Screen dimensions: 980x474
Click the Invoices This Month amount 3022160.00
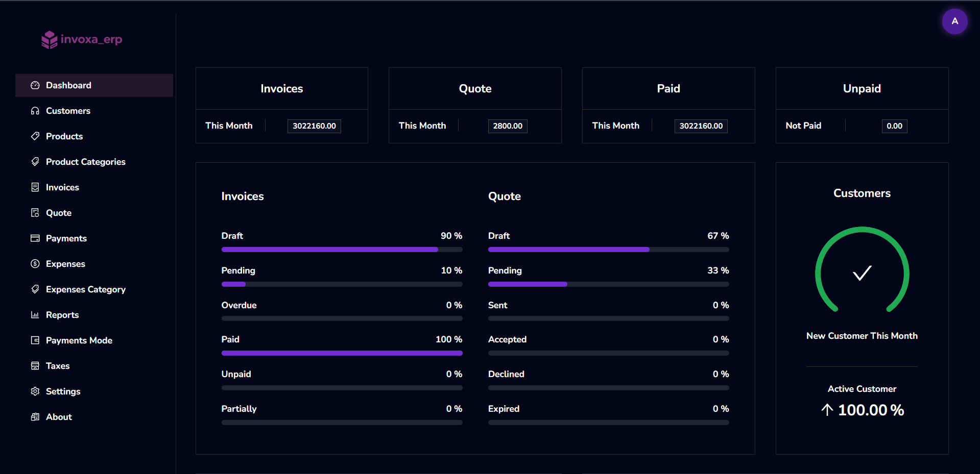coord(314,126)
